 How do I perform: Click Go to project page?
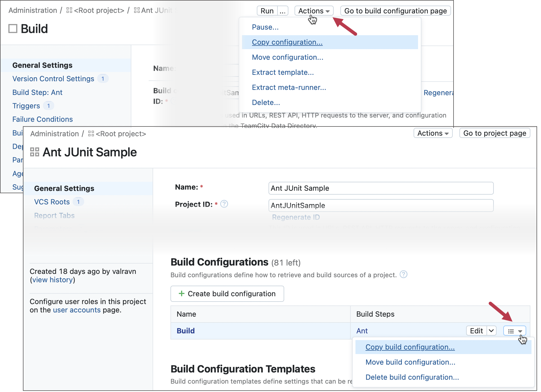(x=494, y=133)
